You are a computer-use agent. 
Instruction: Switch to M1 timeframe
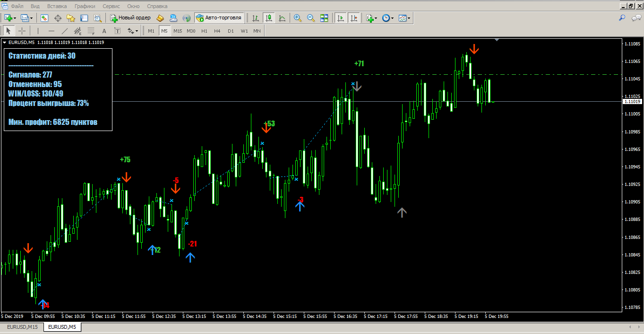(x=151, y=31)
